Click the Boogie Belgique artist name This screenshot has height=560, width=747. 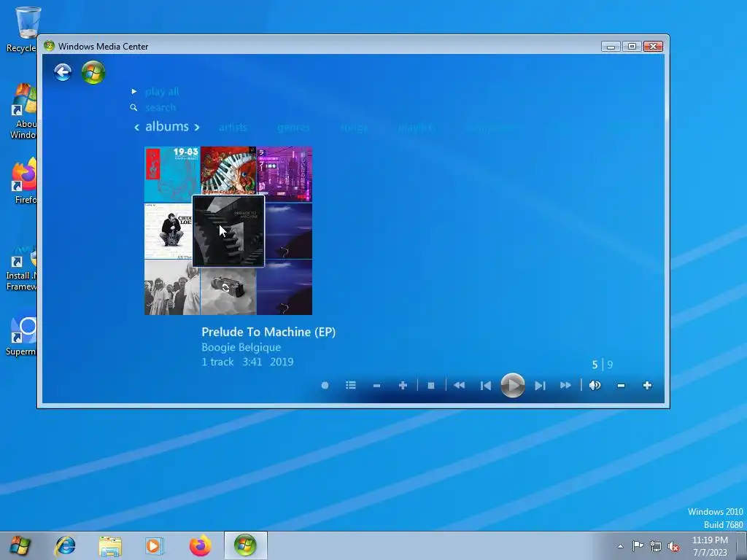pos(241,347)
